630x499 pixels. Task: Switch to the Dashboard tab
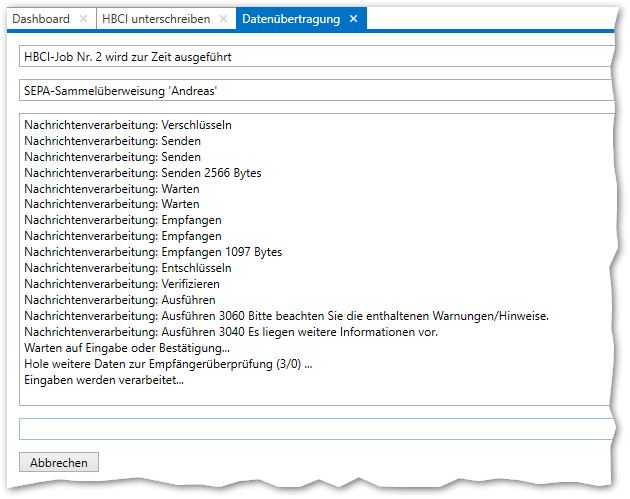(40, 19)
